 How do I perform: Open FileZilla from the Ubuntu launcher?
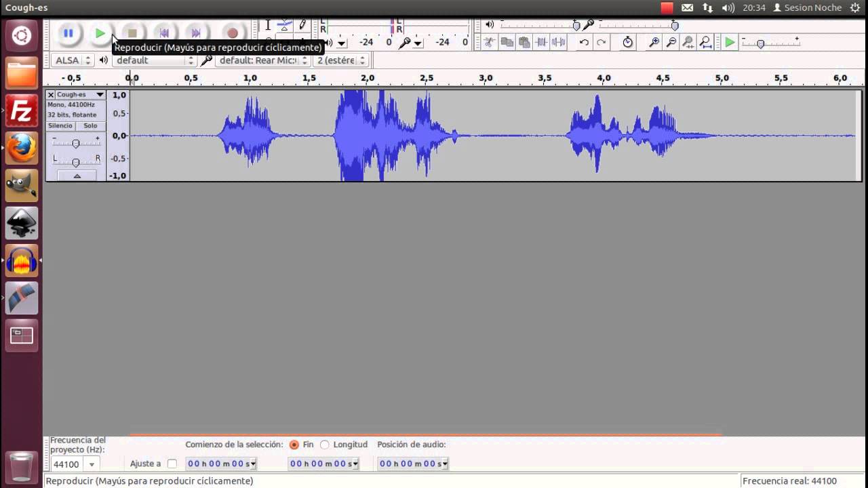(x=22, y=110)
